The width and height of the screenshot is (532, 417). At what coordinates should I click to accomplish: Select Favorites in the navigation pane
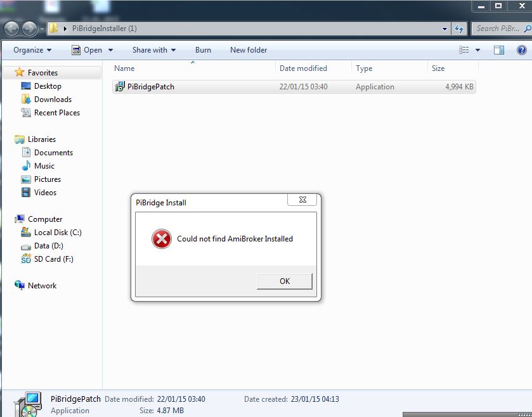point(42,72)
